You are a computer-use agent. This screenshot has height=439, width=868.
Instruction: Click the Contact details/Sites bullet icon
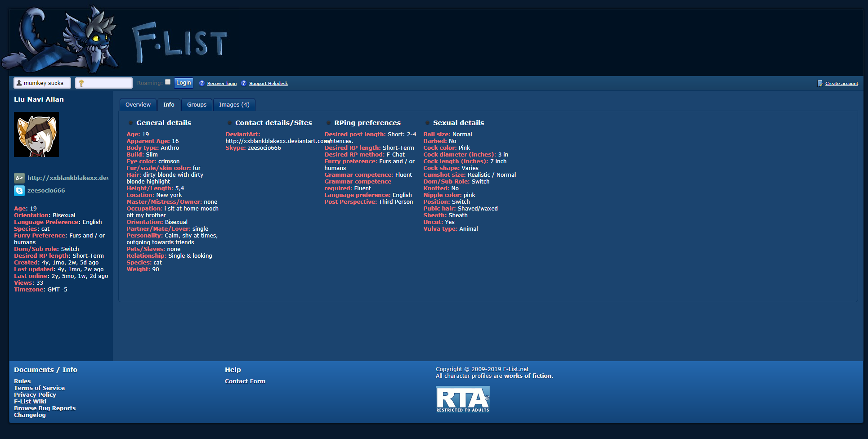tap(230, 123)
